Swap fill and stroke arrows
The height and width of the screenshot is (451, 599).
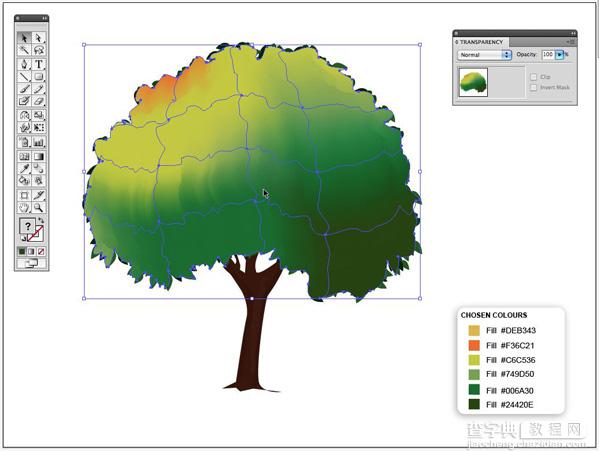tap(41, 221)
